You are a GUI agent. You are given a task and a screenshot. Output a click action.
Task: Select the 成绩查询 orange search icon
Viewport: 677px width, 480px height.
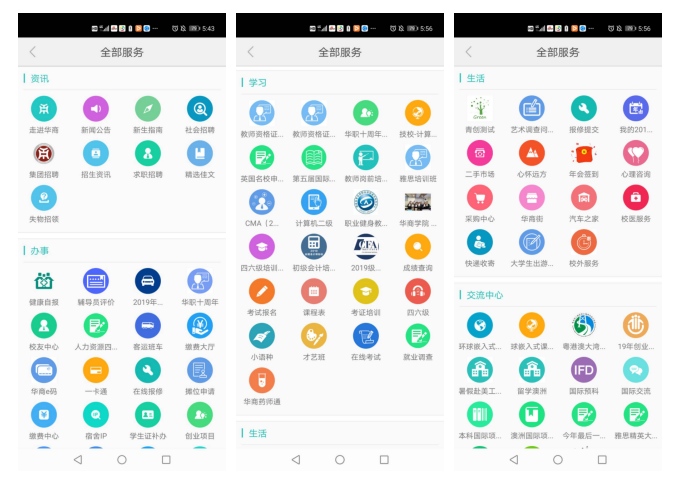[x=418, y=246]
